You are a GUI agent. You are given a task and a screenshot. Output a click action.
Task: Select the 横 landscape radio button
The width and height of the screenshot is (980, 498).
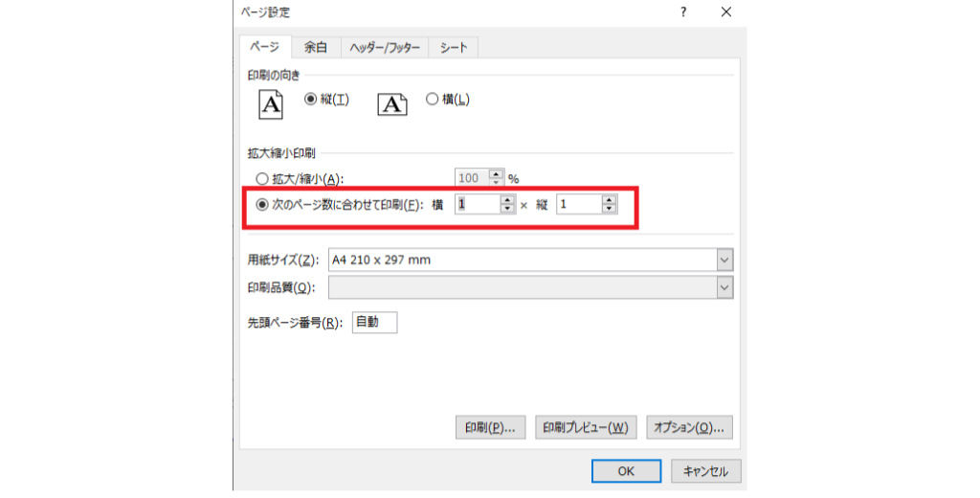click(432, 99)
